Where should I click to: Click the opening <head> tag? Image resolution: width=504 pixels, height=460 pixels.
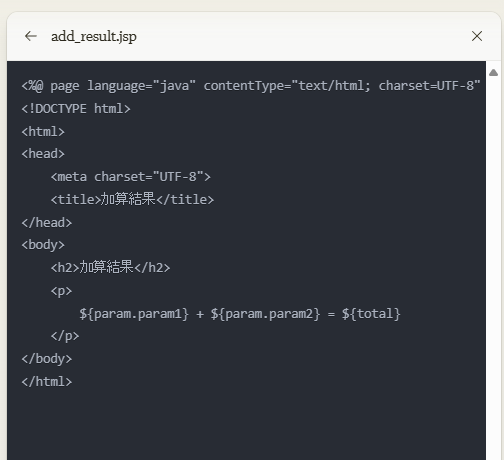pyautogui.click(x=43, y=154)
